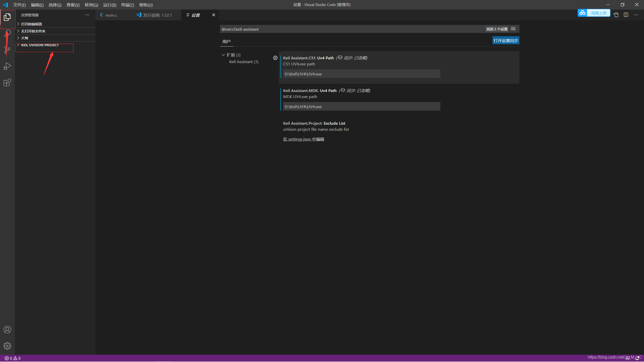Restore down the VS Code window
The image size is (644, 362).
[622, 5]
